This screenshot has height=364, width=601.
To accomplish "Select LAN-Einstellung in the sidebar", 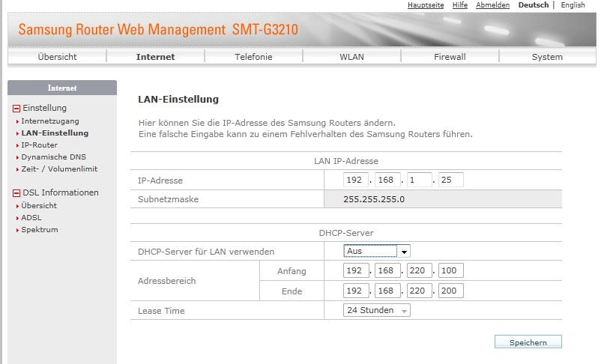I will [x=55, y=133].
